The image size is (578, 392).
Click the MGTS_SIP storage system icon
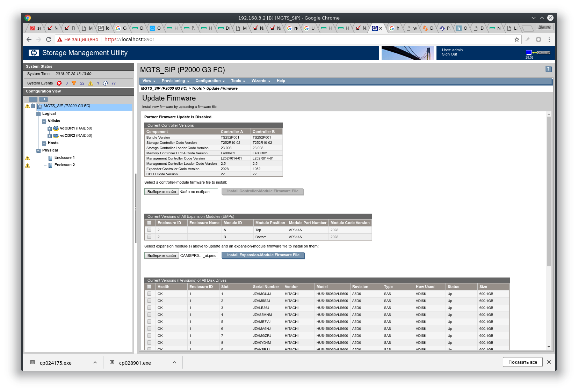coord(39,106)
